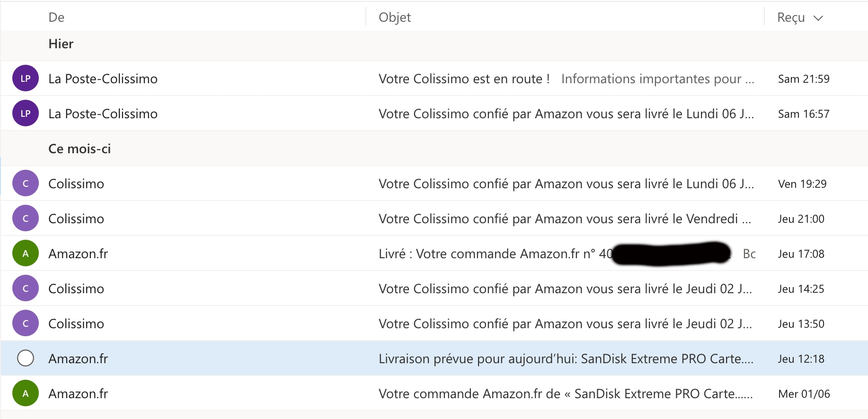Open 'Votre Colissimo est en route !' email

[464, 79]
